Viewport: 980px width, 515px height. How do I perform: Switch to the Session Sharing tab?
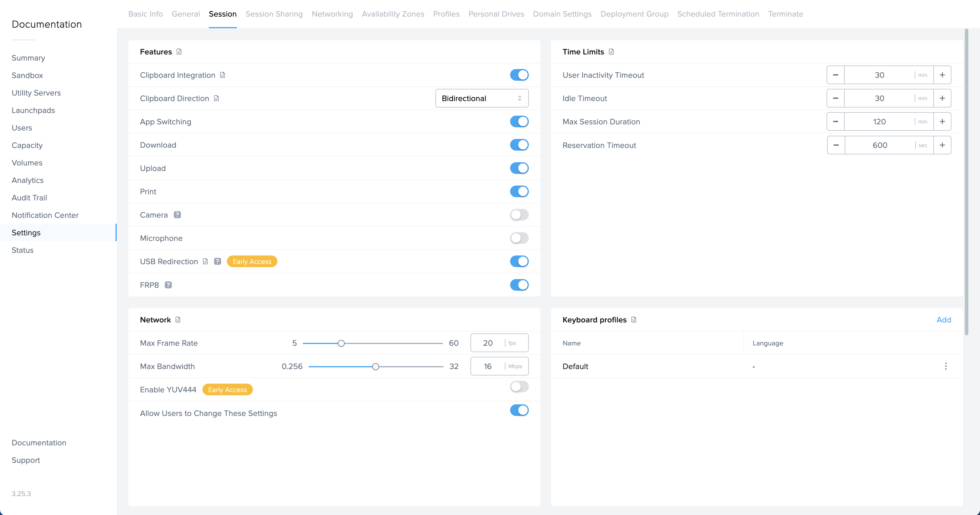pos(274,14)
